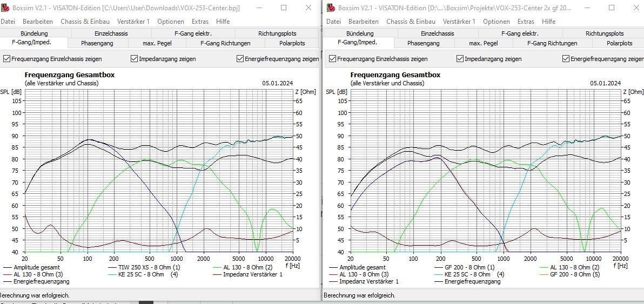Switch to Phasengang tab in right window
This screenshot has height=304, width=644.
pyautogui.click(x=424, y=43)
